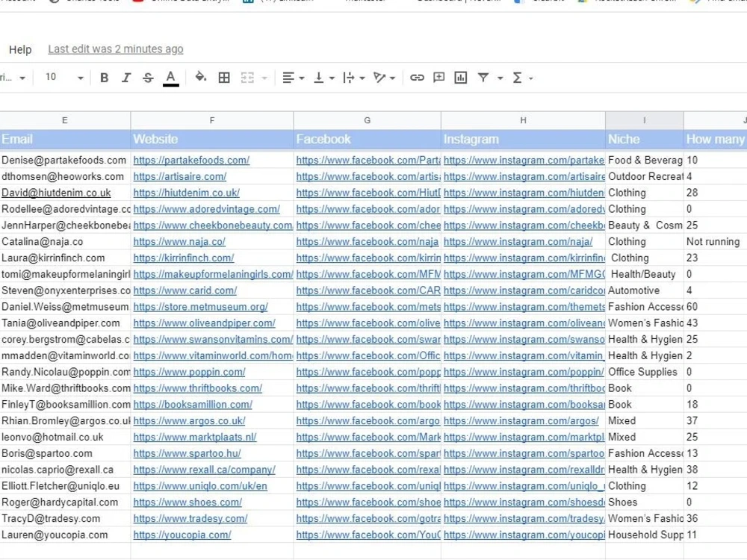The width and height of the screenshot is (747, 560).
Task: Click the insert link icon
Action: [x=417, y=78]
